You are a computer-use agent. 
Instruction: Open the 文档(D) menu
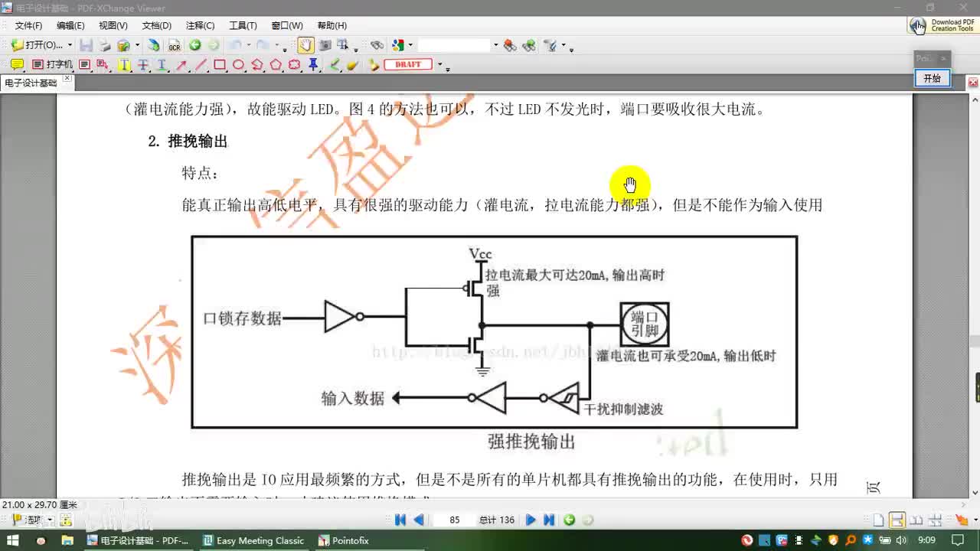pos(157,25)
